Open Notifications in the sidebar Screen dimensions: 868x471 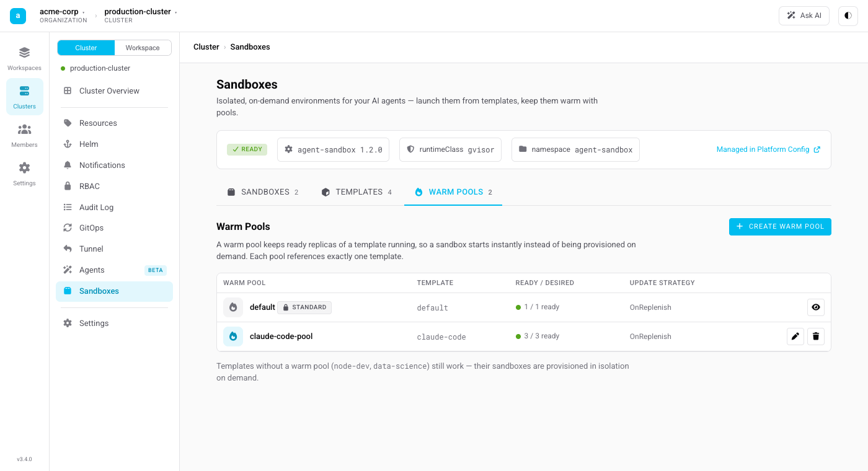click(114, 165)
